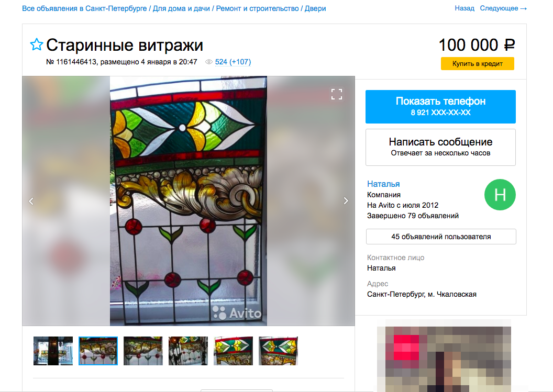The height and width of the screenshot is (392, 553).
Task: Add listing to favorites with star icon
Action: (x=36, y=45)
